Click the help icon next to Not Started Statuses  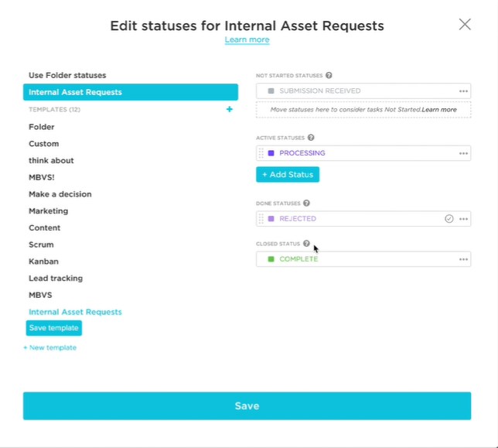[x=329, y=75]
